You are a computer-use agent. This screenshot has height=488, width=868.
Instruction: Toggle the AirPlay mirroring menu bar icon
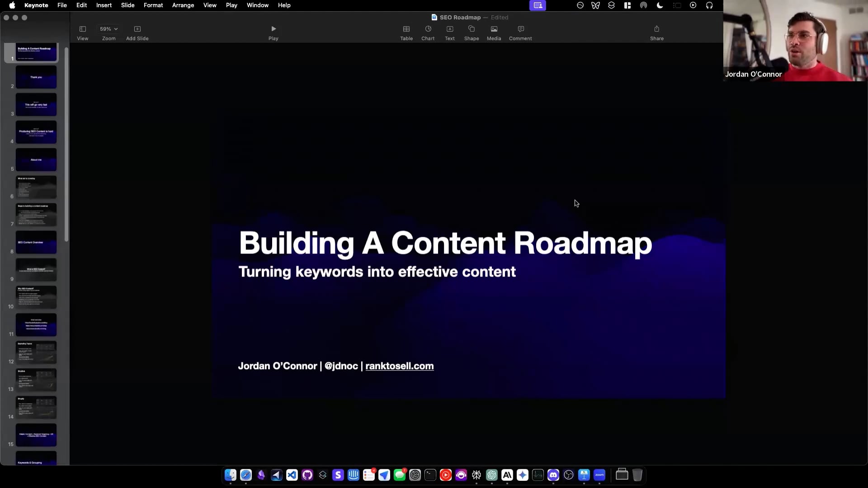click(x=644, y=5)
